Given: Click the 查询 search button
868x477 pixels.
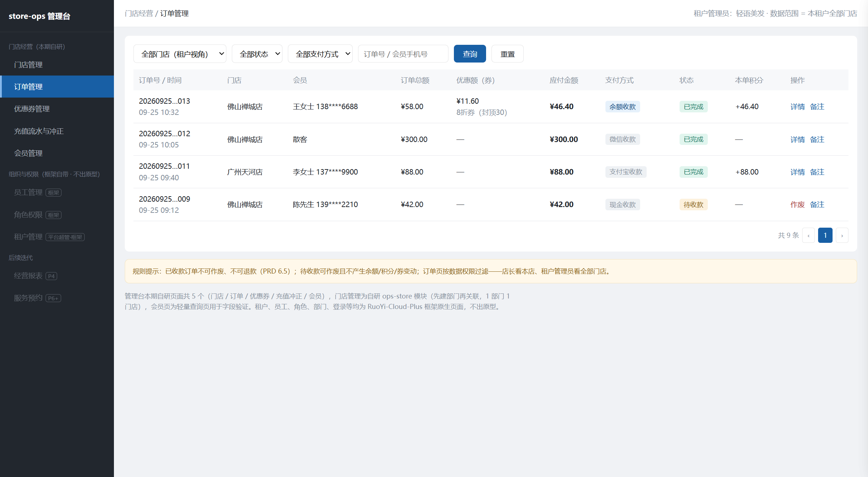Looking at the screenshot, I should pos(470,54).
